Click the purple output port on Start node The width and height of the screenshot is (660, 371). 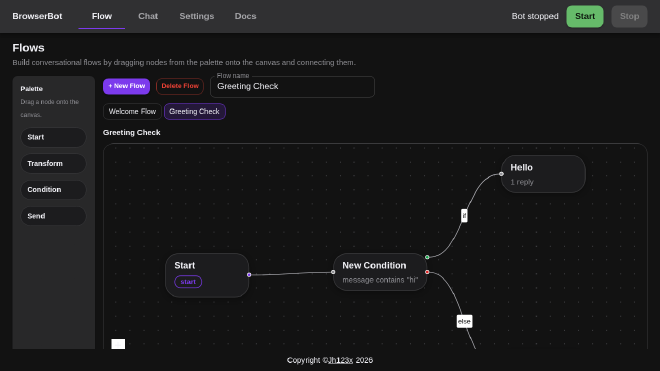249,275
